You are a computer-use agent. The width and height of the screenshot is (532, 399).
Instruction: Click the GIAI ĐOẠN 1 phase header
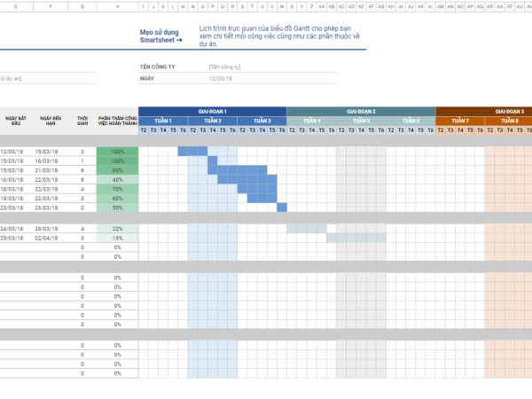(x=212, y=111)
